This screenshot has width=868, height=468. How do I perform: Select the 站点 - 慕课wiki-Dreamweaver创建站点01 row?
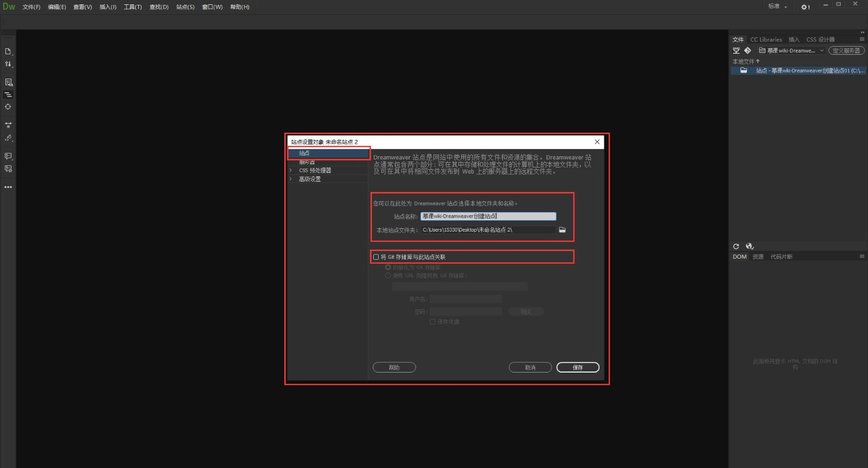click(x=798, y=70)
